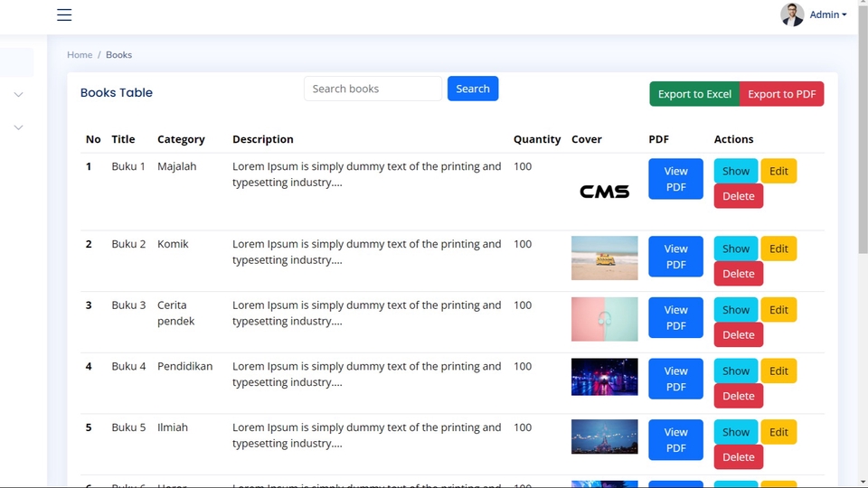
Task: Select the Majalah category cell
Action: pyautogui.click(x=176, y=166)
